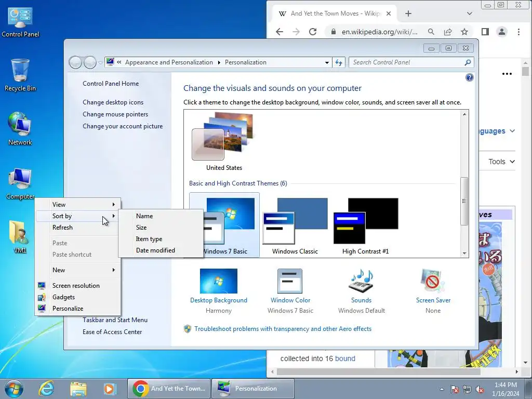Select the Recycle Bin desktop icon

pos(20,75)
